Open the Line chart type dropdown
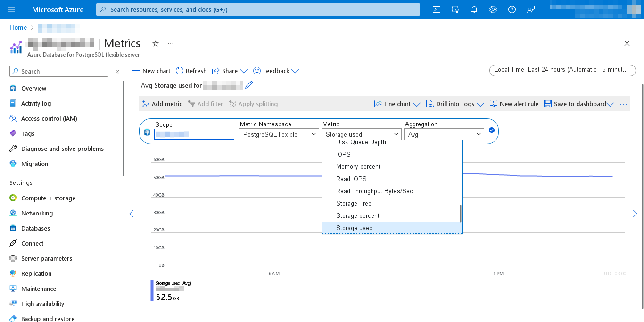The image size is (644, 322). pos(396,104)
